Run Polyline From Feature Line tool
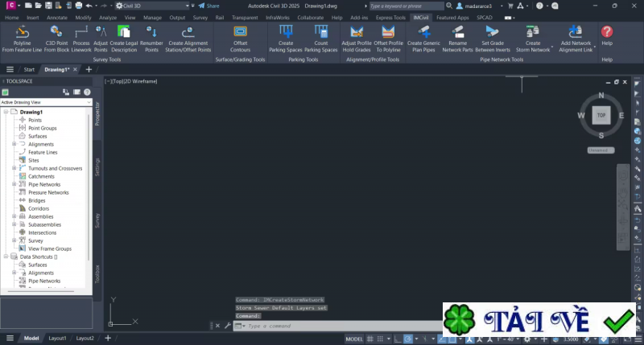 (22, 39)
